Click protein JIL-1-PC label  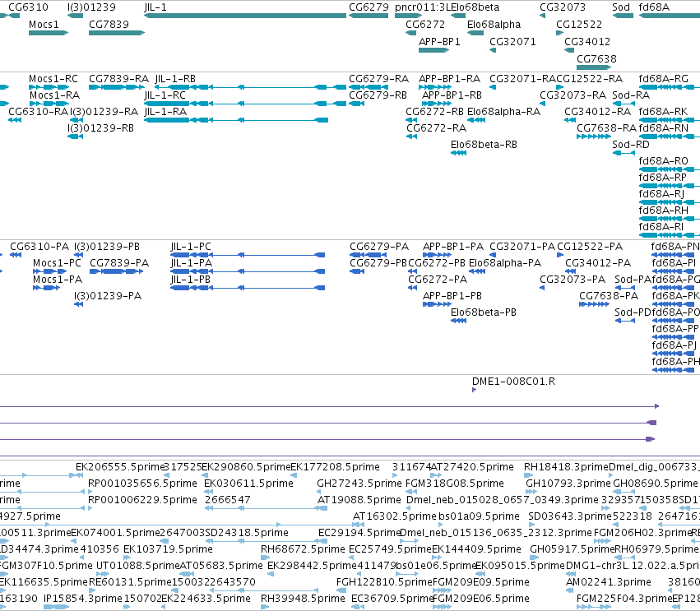tap(191, 247)
